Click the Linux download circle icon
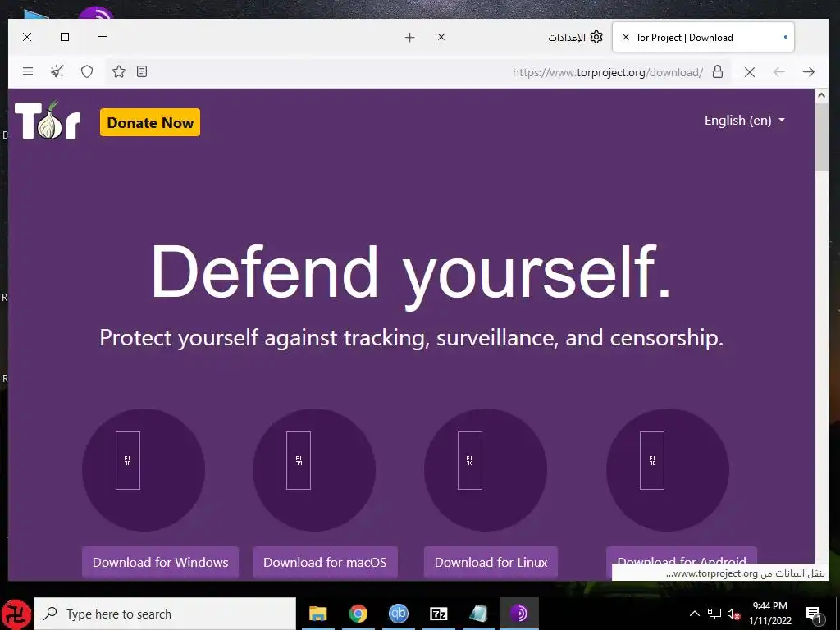Image resolution: width=840 pixels, height=630 pixels. point(486,470)
